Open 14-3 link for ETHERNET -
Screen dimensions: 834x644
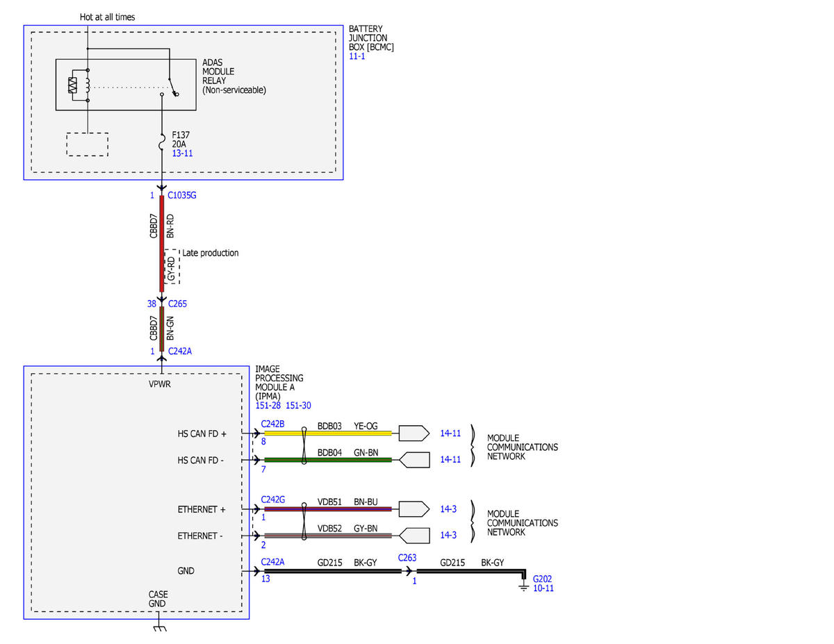448,536
